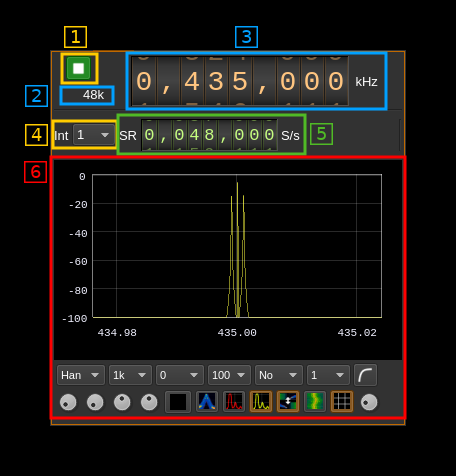Click the 'kHz' unit label
The image size is (456, 476).
366,82
